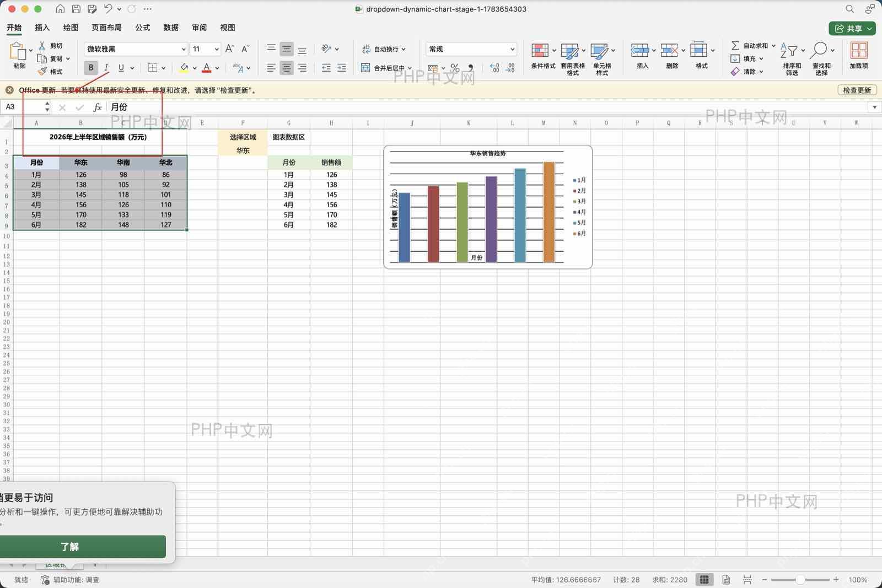882x588 pixels.
Task: Select cell F2 containing 华东
Action: [243, 150]
